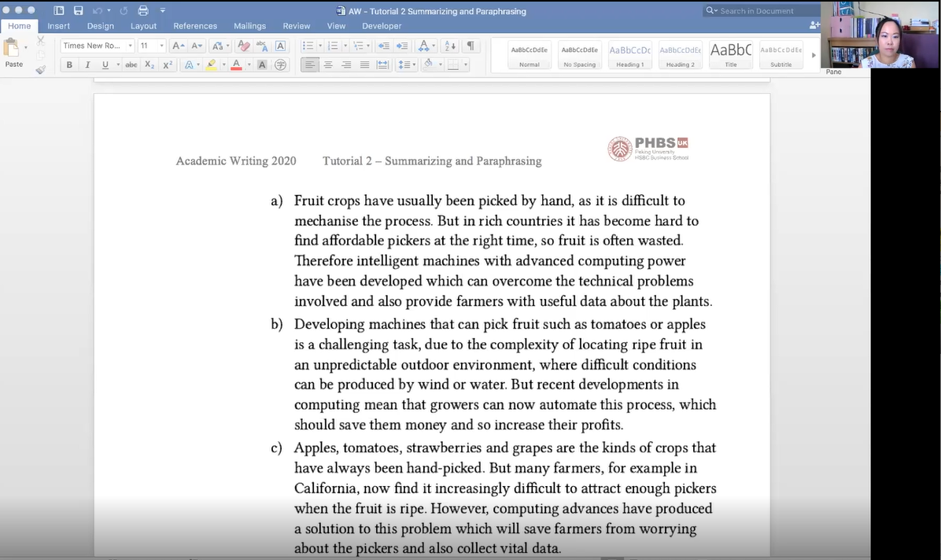Click the Share add-person icon
This screenshot has width=941, height=560.
814,25
